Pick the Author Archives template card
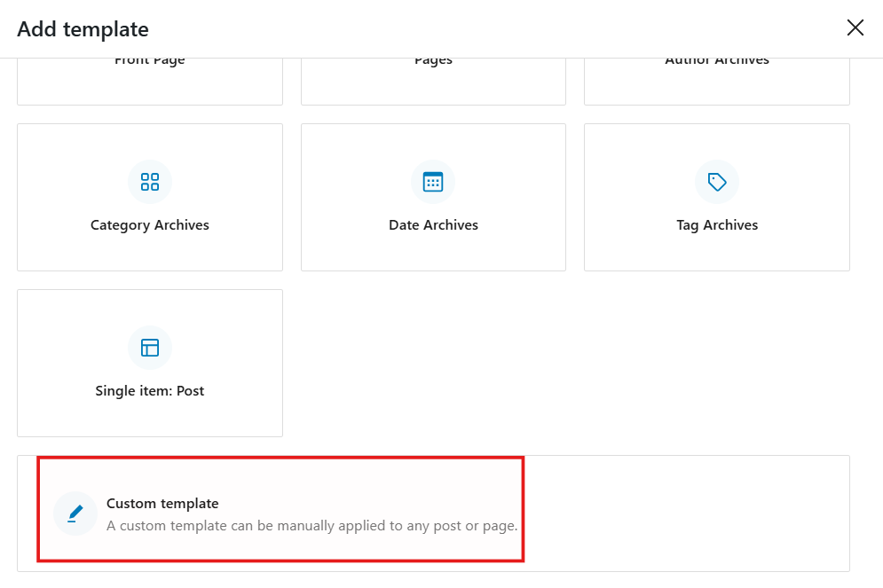Screen dimensions: 883x588 pos(717,80)
